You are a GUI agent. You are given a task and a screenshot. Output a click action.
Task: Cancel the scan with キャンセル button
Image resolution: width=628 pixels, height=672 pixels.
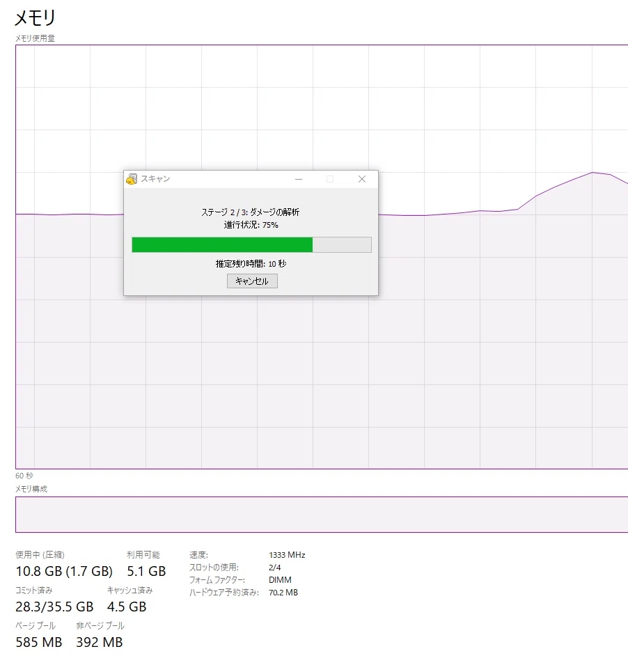click(252, 281)
